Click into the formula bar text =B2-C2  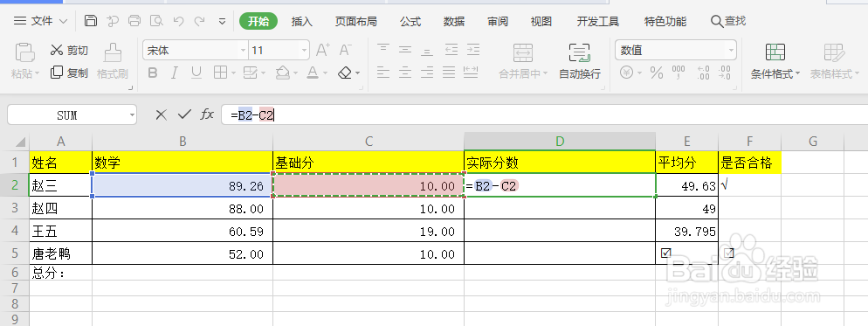[251, 115]
